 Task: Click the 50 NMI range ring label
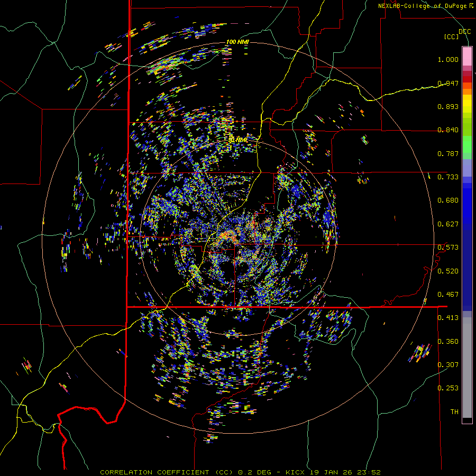(x=238, y=140)
